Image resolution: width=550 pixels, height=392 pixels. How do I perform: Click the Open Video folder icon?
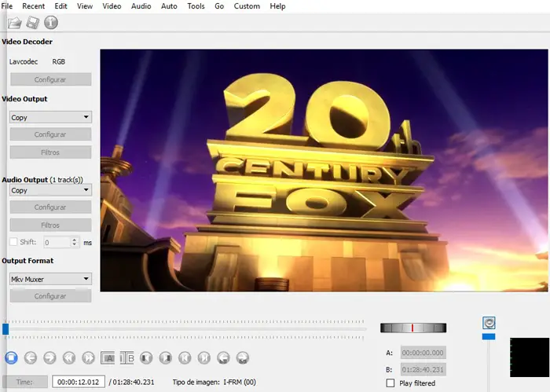click(x=15, y=23)
